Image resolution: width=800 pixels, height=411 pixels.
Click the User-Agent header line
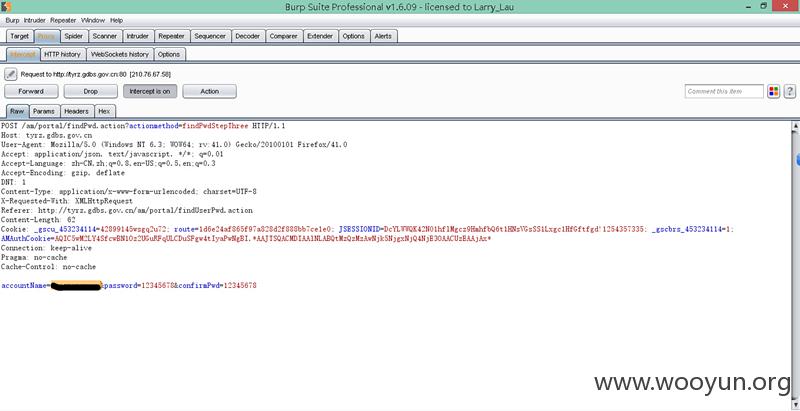pyautogui.click(x=174, y=145)
